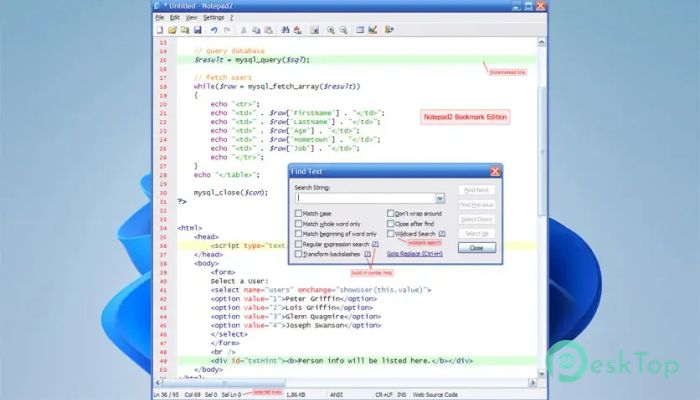Click the code line 'Select a User:'

240,281
